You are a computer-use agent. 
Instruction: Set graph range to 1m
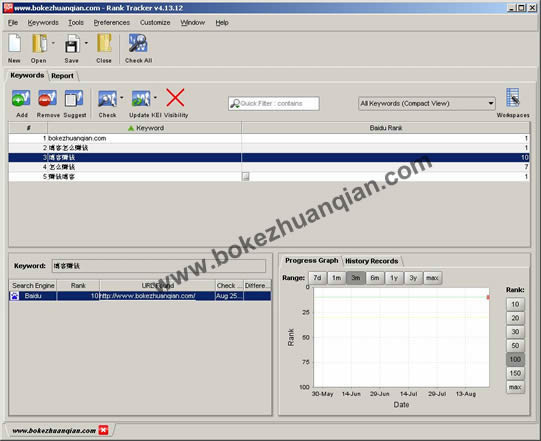[336, 278]
